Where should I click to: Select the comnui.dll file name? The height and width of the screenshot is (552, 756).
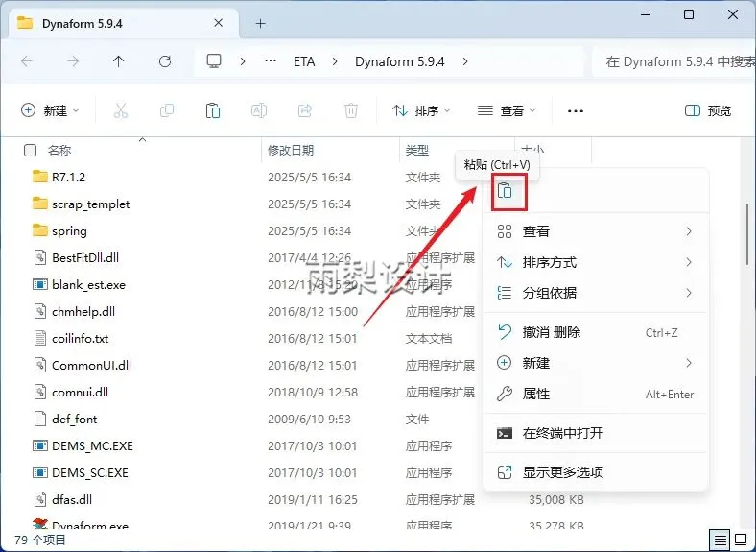80,393
